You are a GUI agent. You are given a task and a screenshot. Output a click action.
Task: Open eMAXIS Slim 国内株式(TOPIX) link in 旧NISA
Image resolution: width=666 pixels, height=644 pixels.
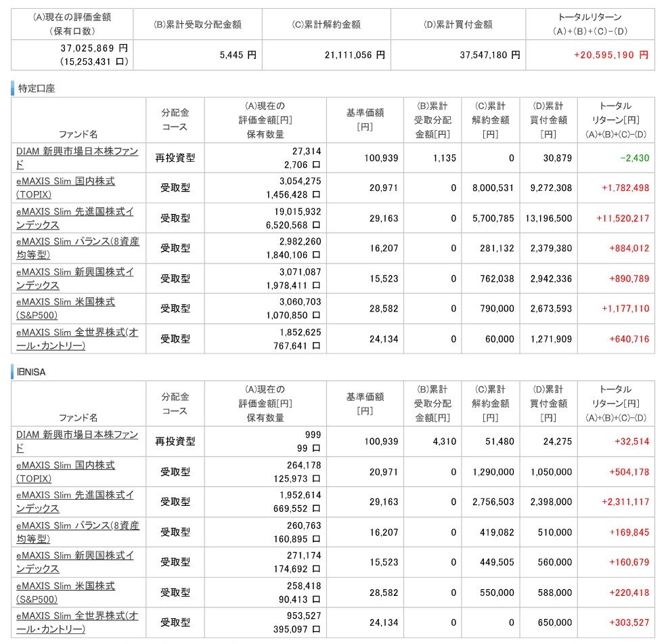[x=66, y=472]
